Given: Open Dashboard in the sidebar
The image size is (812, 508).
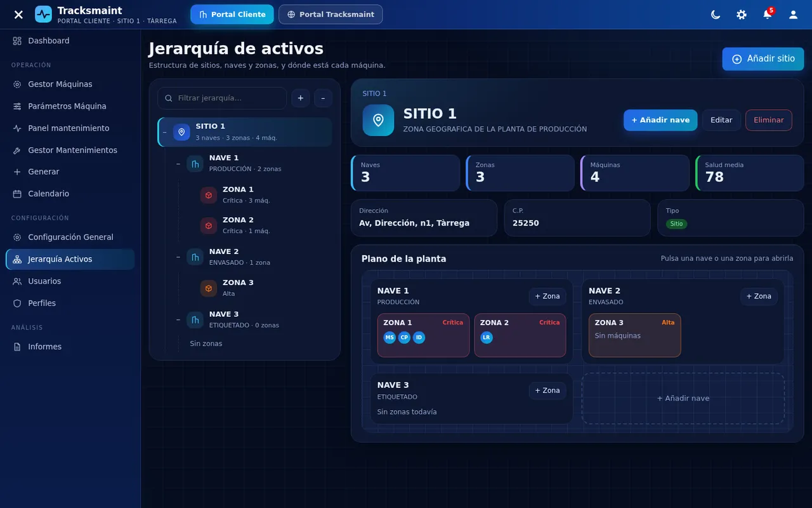Looking at the screenshot, I should click(70, 41).
